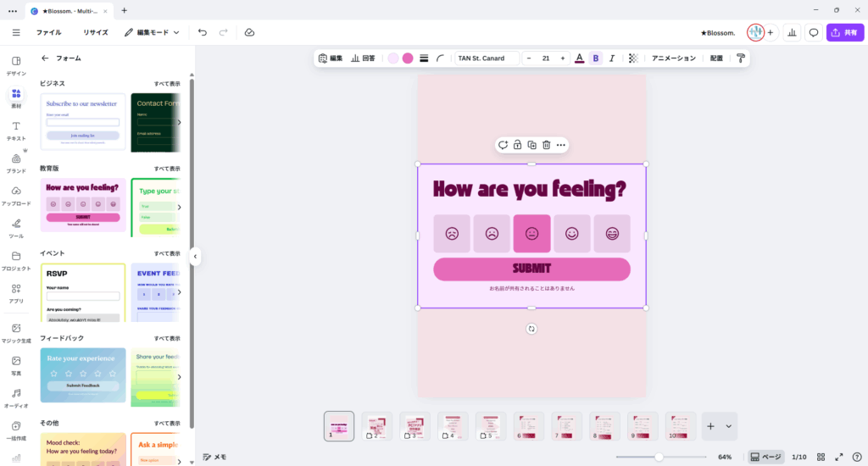Open the リサイズ menu
Image resolution: width=868 pixels, height=466 pixels.
coord(95,32)
